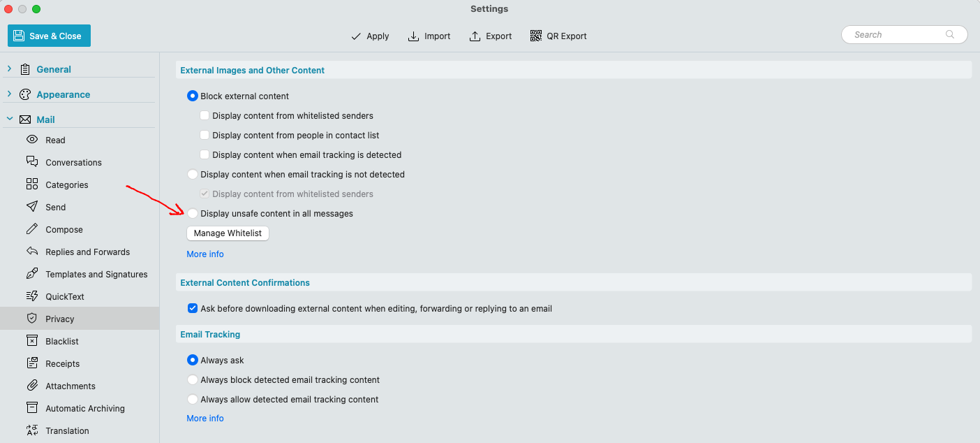Click the Attachments paperclip icon
980x443 pixels.
click(32, 386)
